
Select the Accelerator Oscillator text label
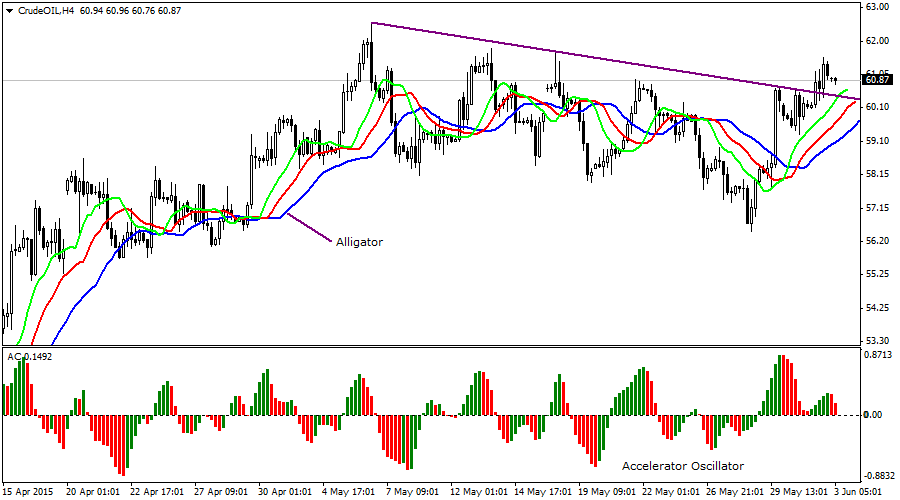(x=683, y=466)
